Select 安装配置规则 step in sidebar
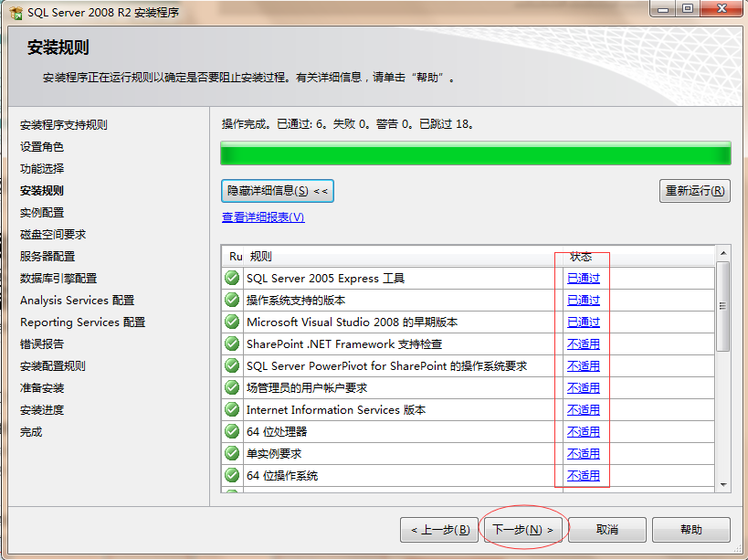 pyautogui.click(x=52, y=365)
